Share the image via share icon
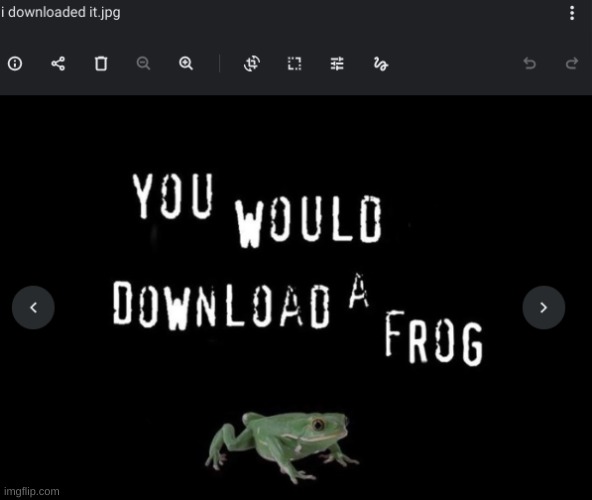This screenshot has width=592, height=500. (58, 63)
